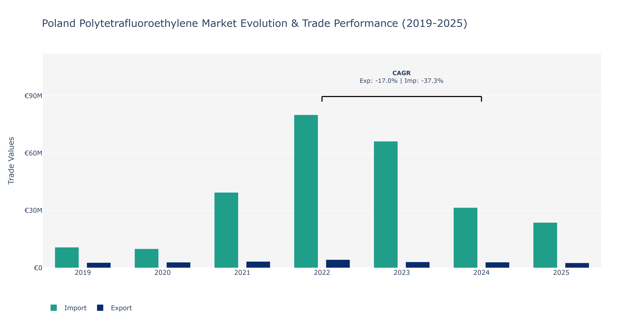Screen dimensions: 644x322
Task: Click the 2019 x-axis label
Action: [83, 272]
